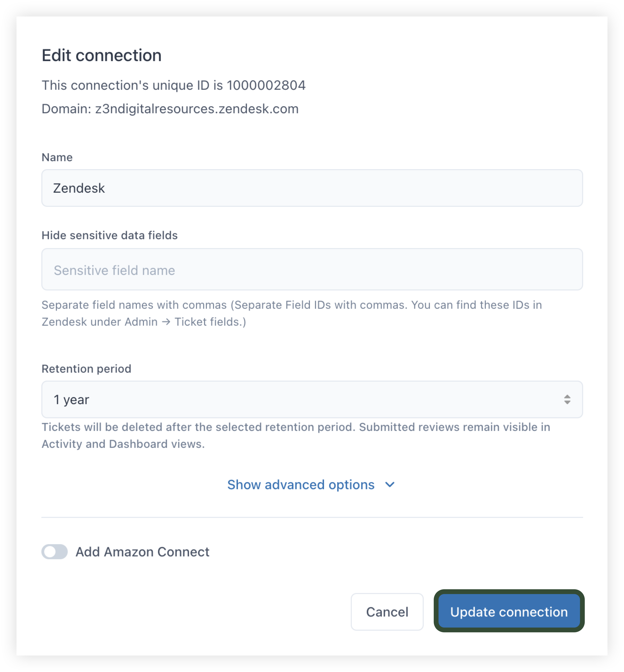This screenshot has width=624, height=672.
Task: Show advanced options for the connection
Action: click(x=301, y=485)
